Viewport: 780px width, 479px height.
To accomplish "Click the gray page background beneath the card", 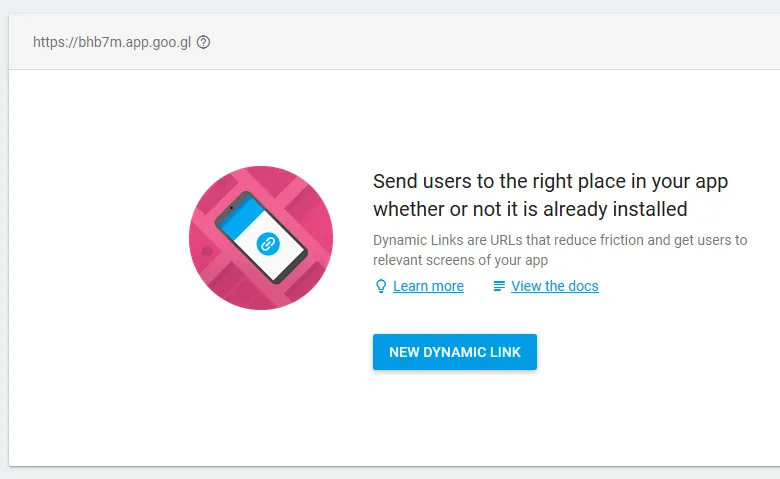I will [x=390, y=474].
